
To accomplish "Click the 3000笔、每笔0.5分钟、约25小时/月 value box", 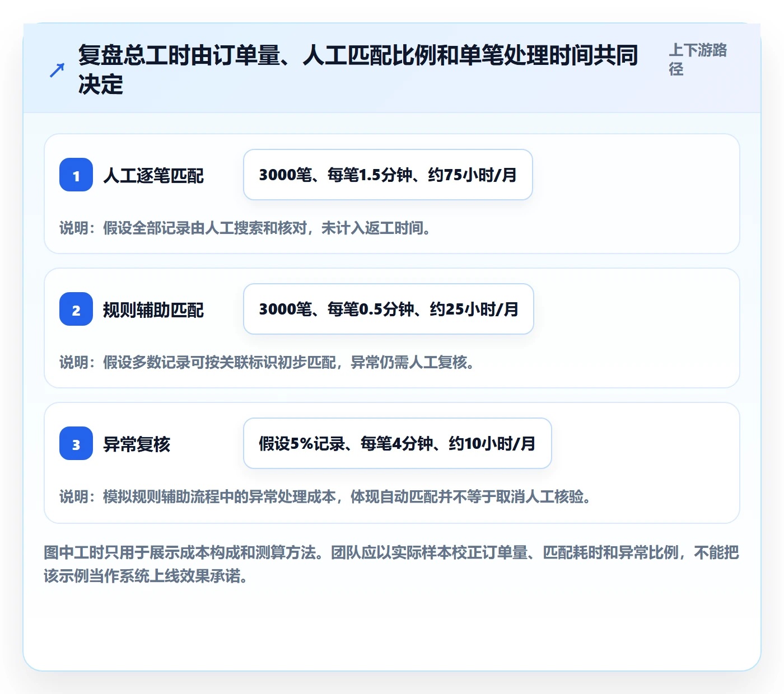I will (x=389, y=309).
